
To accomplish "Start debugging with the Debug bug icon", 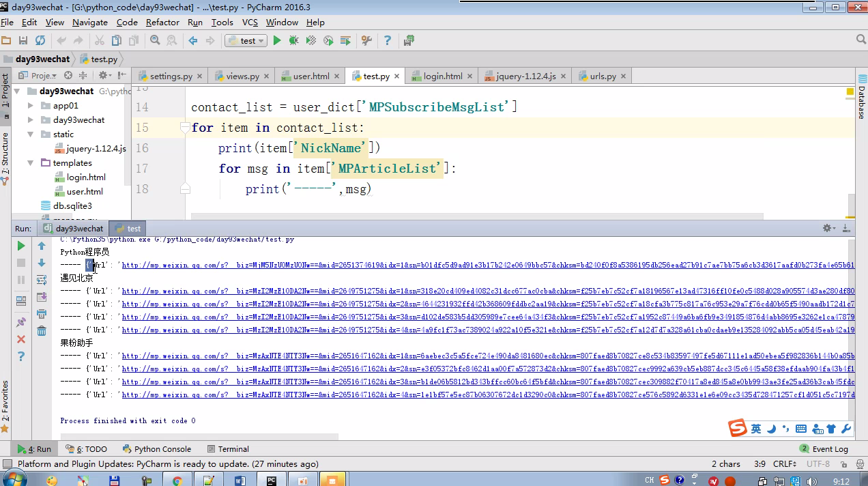I will (x=293, y=41).
